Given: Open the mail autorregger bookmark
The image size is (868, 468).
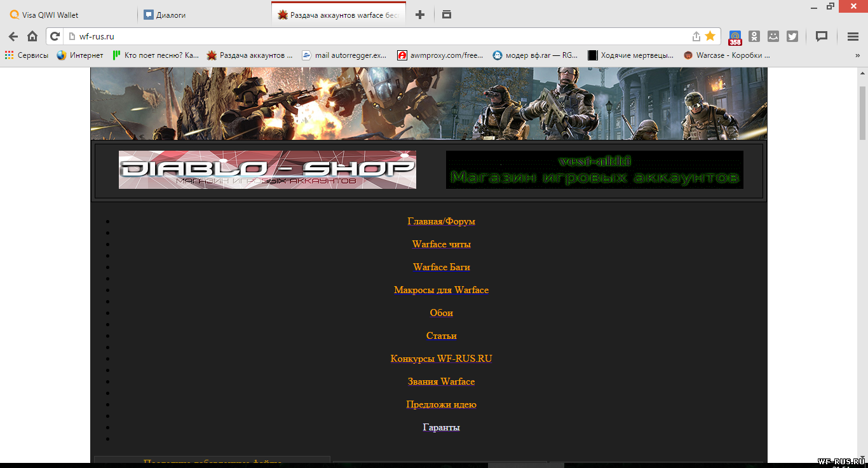Looking at the screenshot, I should (x=344, y=55).
